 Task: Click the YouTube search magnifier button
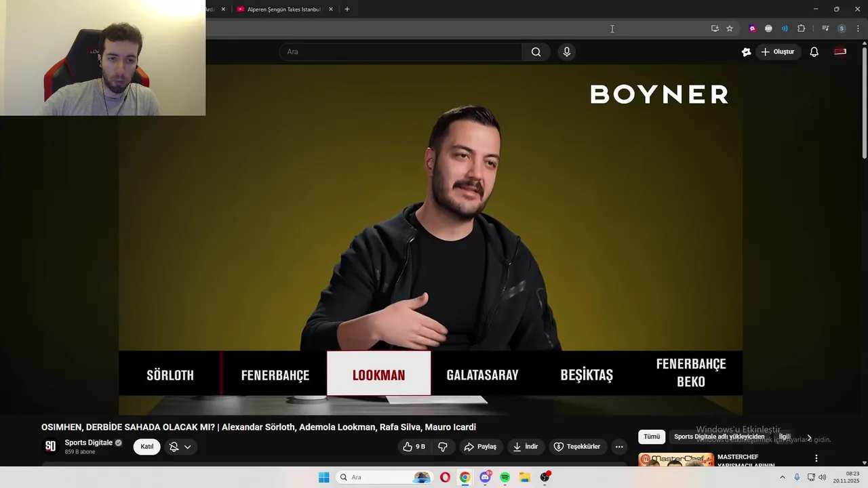[x=536, y=52]
